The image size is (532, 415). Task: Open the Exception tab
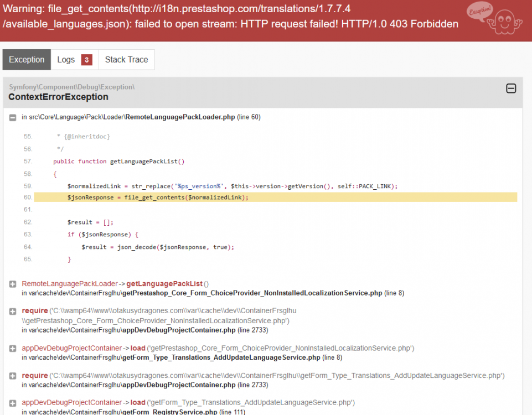coord(27,60)
